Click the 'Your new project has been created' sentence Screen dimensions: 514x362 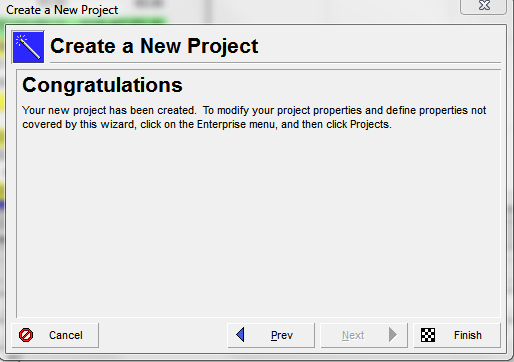[109, 110]
